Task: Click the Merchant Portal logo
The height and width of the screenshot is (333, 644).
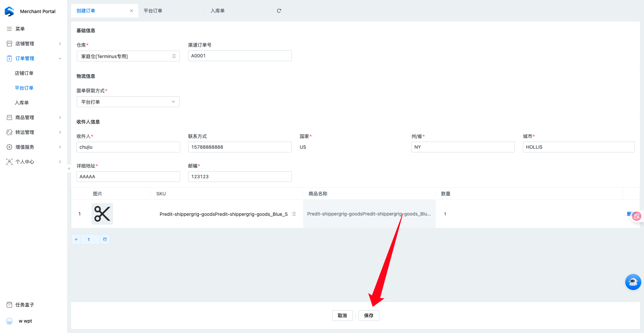Action: click(9, 11)
